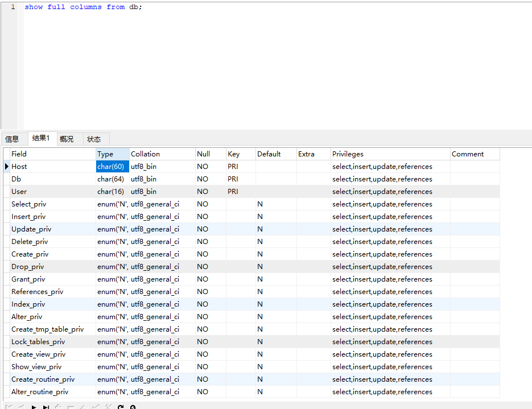The height and width of the screenshot is (409, 532).
Task: Select the 结果1 tab
Action: pyautogui.click(x=41, y=138)
